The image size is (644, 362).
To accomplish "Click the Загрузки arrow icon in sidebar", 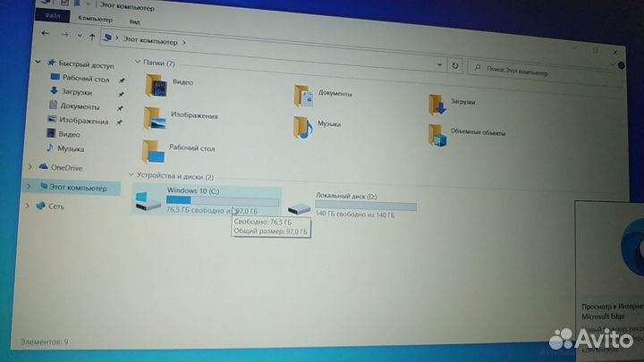I will (x=54, y=90).
